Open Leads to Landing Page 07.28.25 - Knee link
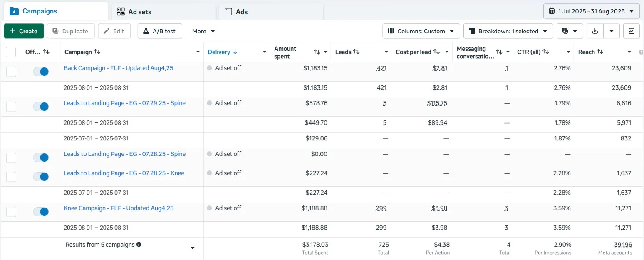644x260 pixels. (x=124, y=173)
